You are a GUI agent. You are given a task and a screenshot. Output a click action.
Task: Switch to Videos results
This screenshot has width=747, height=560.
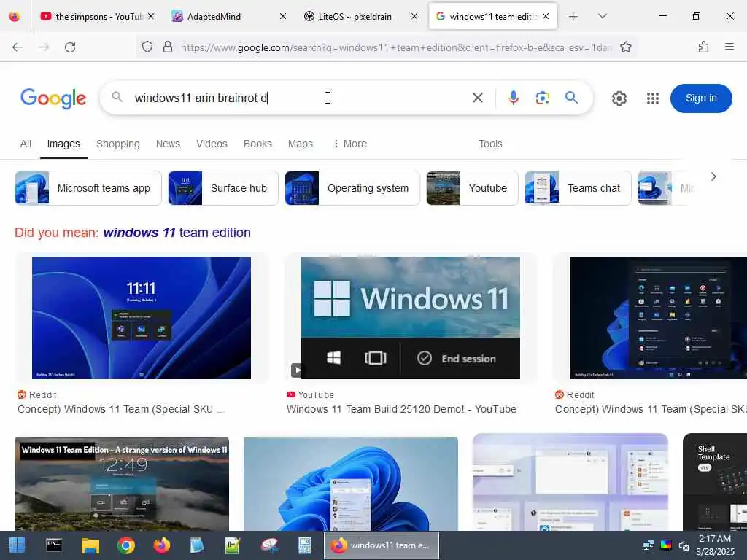[212, 144]
